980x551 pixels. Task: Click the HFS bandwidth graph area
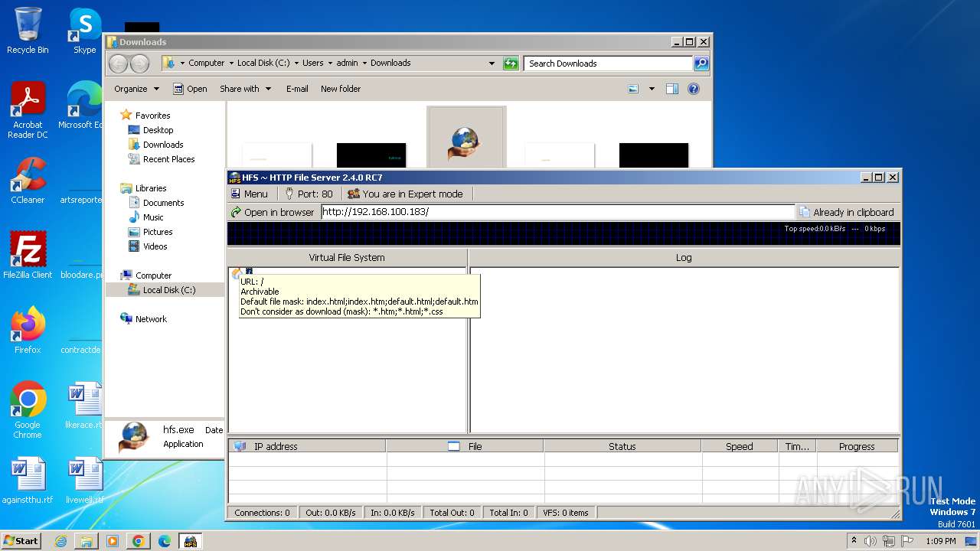563,233
